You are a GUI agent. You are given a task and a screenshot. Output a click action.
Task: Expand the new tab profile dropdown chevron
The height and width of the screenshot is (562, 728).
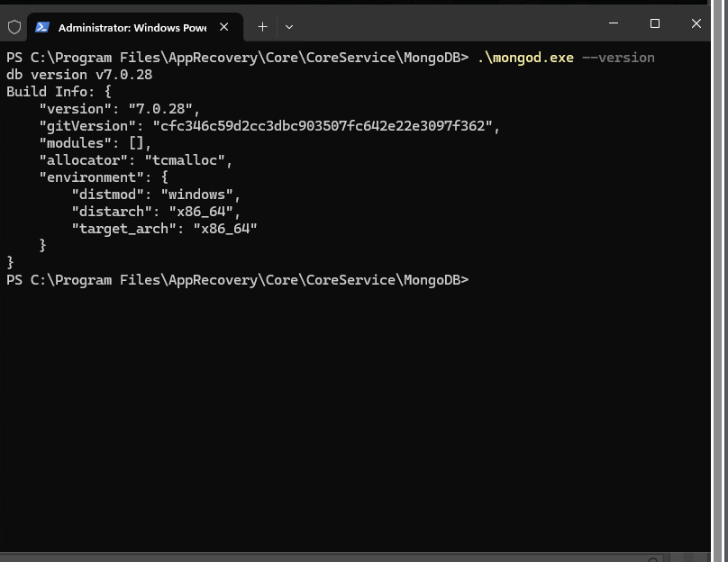(289, 27)
